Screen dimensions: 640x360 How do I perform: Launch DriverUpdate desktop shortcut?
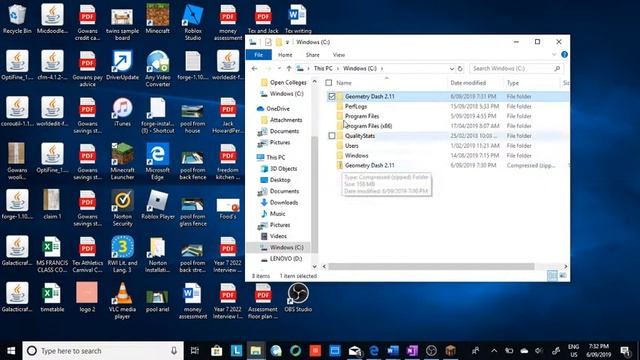(122, 65)
